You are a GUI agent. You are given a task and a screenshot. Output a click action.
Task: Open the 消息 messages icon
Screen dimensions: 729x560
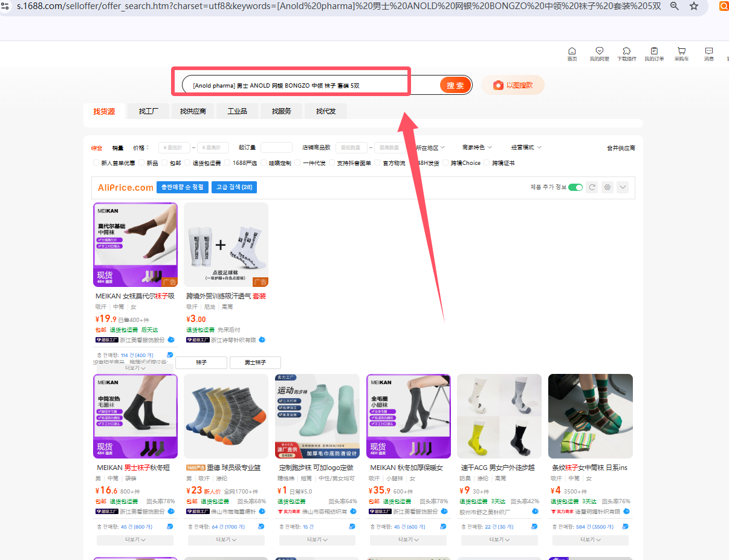709,51
